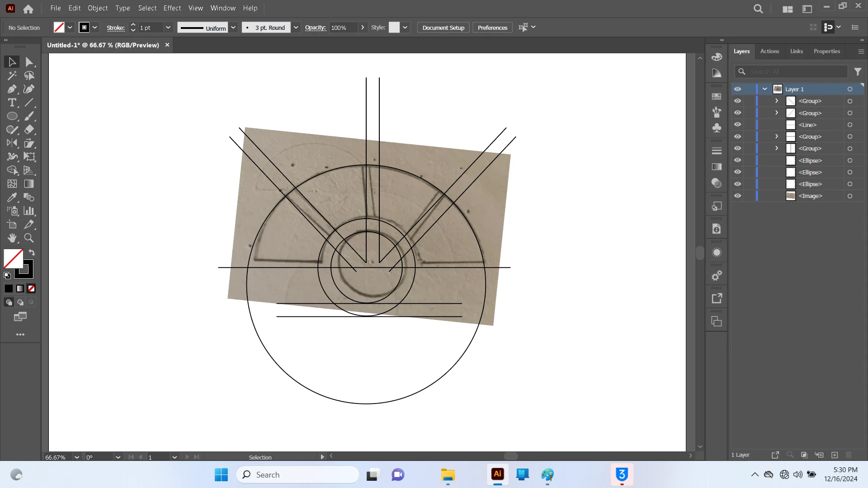Viewport: 868px width, 488px height.
Task: Toggle visibility of the Line sublayer
Action: coord(737,125)
